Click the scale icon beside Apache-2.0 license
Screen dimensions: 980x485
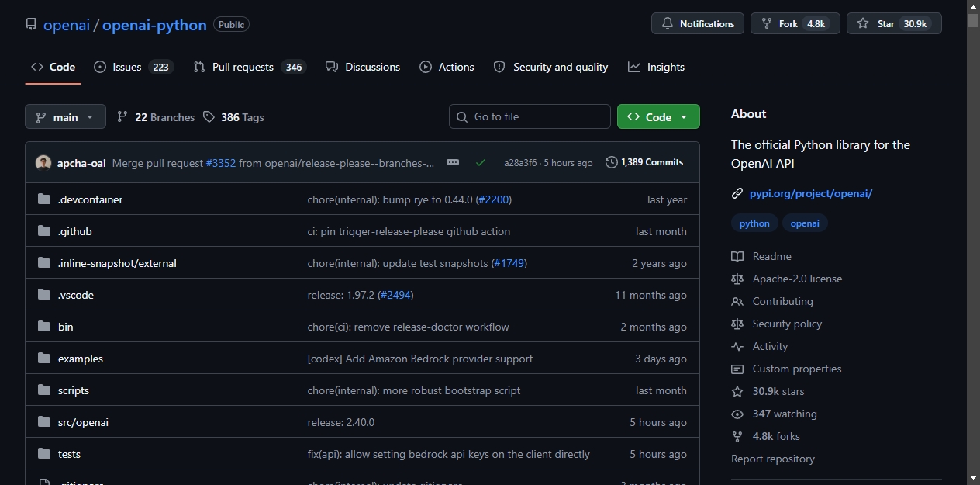click(737, 279)
